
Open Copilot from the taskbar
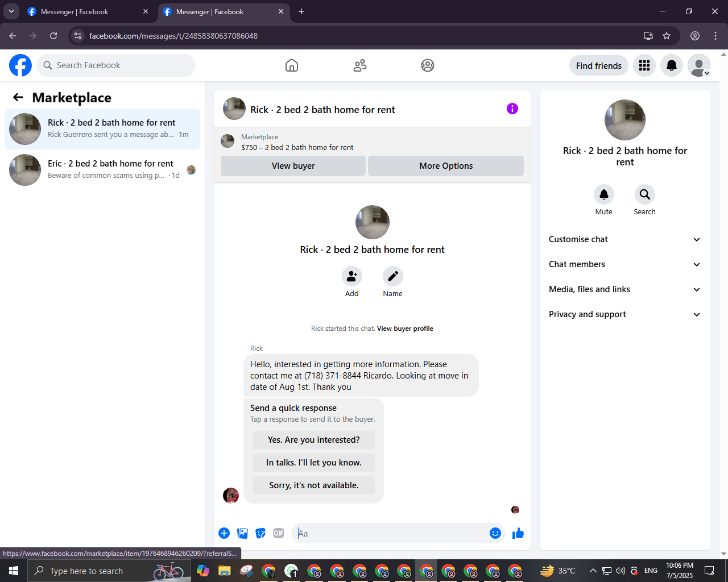click(203, 571)
